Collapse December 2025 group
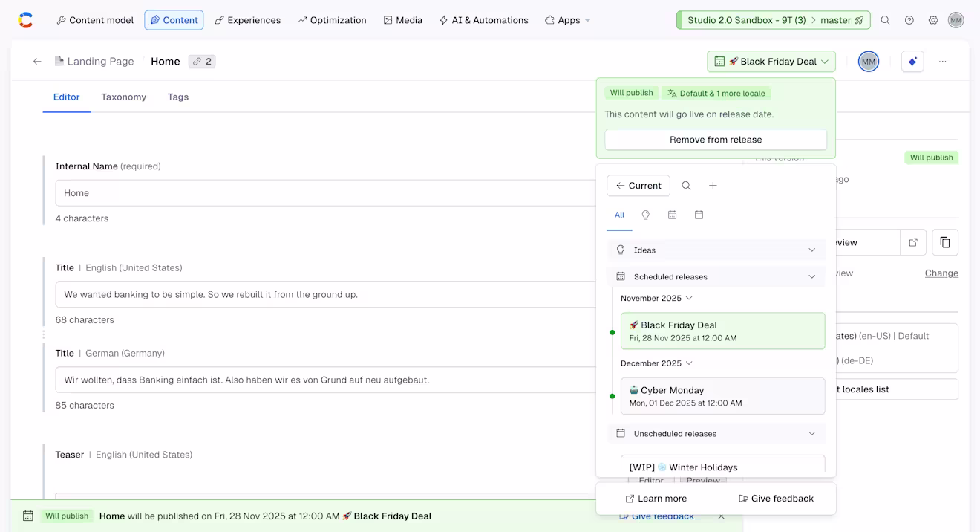980x532 pixels. (x=657, y=364)
